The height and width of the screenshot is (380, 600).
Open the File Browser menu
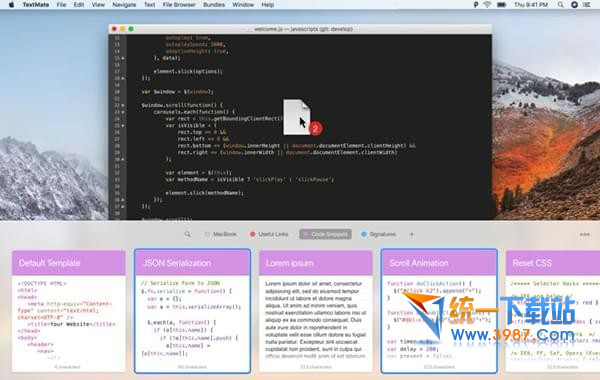[x=179, y=5]
